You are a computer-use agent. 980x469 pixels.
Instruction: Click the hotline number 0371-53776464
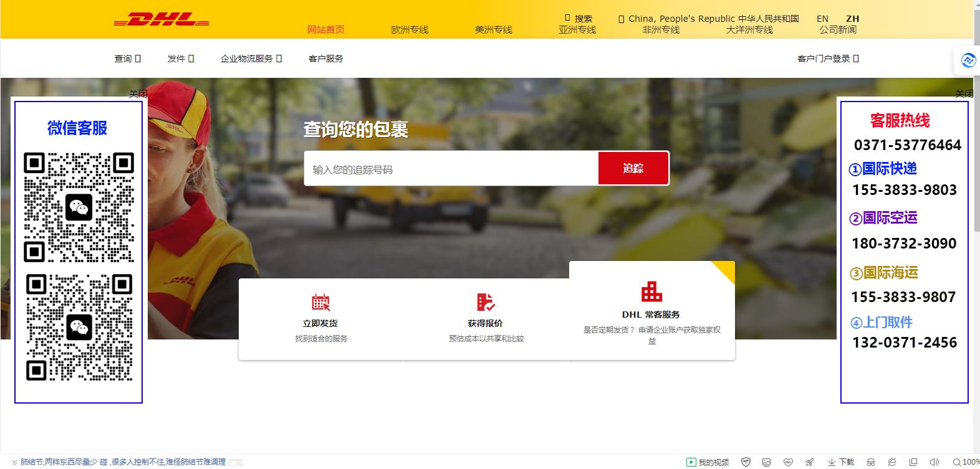click(x=908, y=145)
